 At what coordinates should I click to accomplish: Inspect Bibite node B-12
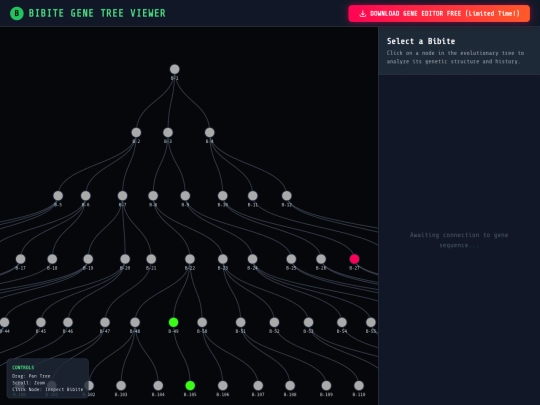coord(287,196)
